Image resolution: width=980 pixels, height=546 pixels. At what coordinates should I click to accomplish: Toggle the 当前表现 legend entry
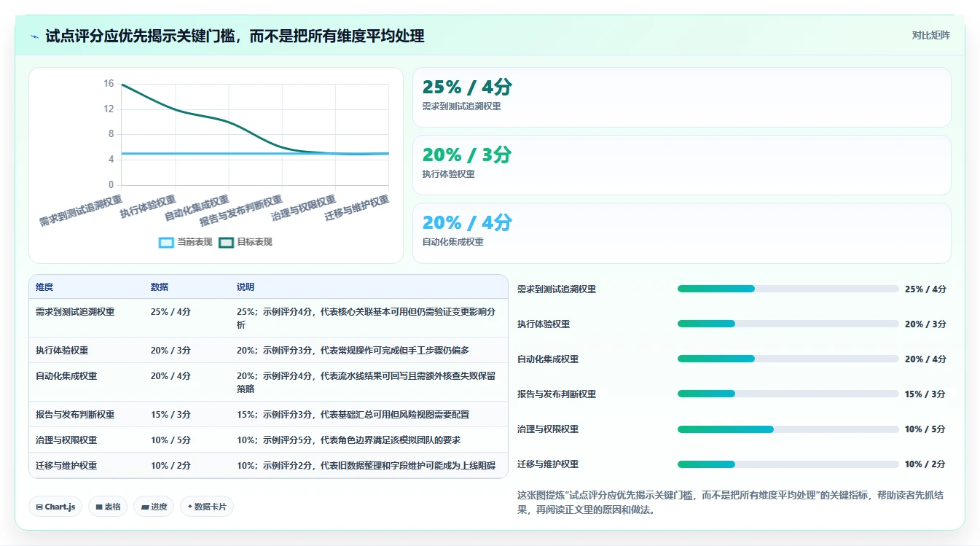186,242
